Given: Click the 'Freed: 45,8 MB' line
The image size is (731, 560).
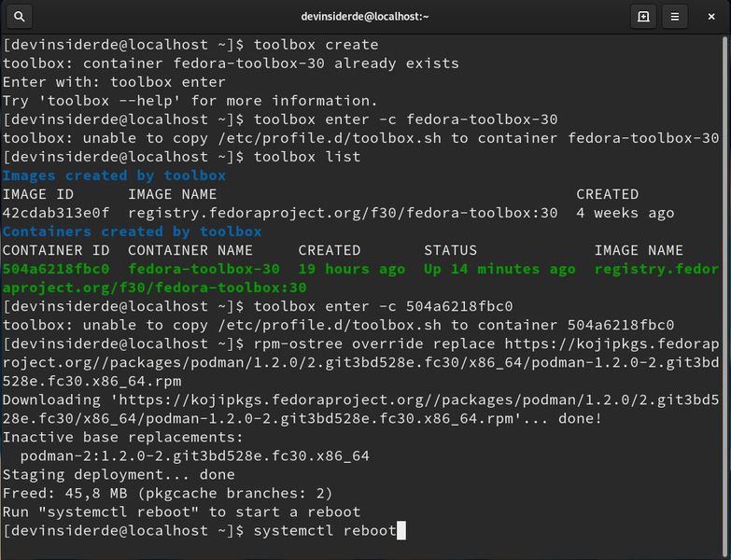Looking at the screenshot, I should (168, 493).
